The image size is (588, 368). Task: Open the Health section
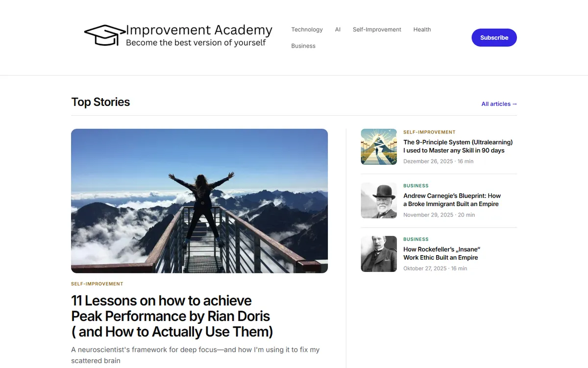pos(422,29)
